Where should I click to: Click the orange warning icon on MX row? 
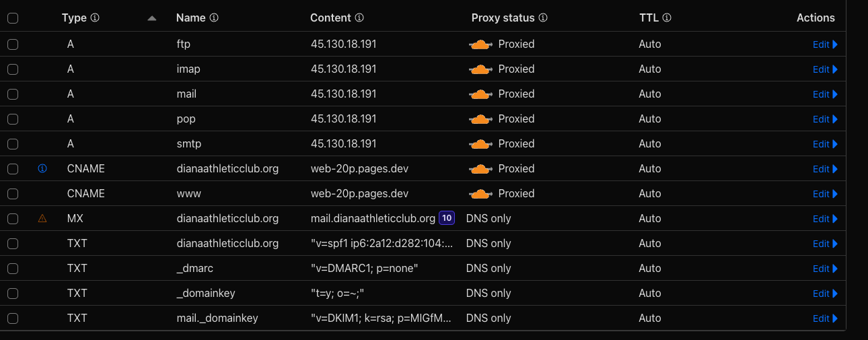42,218
